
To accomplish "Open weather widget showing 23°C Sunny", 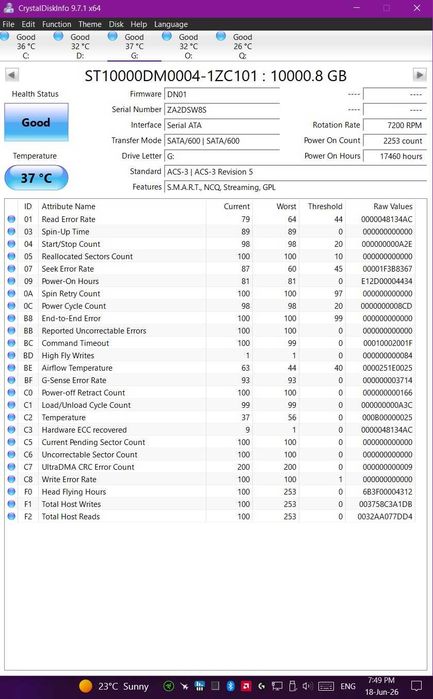I will pos(113,686).
